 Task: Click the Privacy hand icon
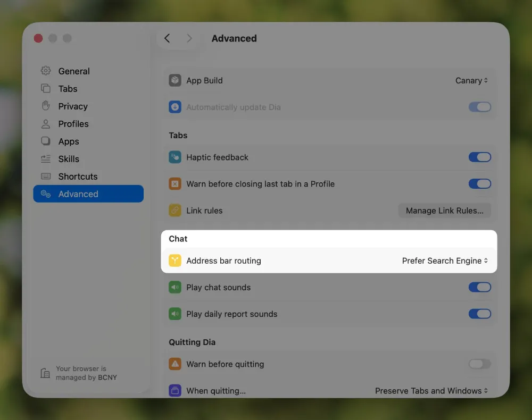[45, 106]
